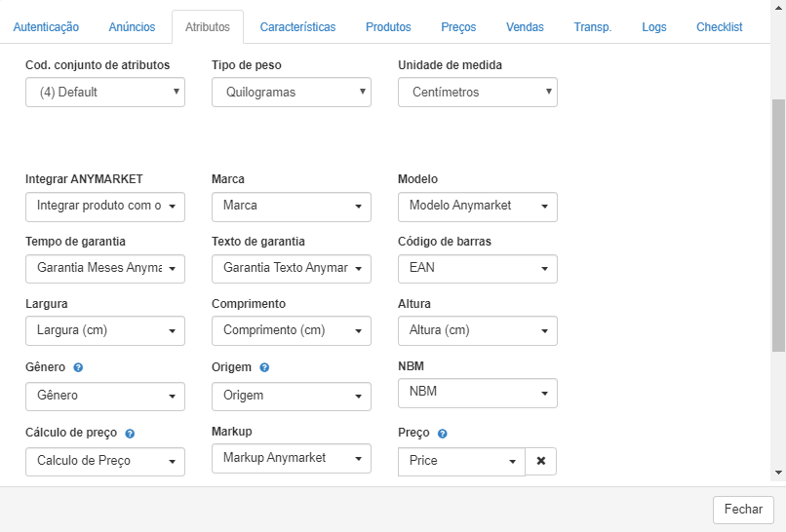
Task: Switch to the Características tab
Action: [x=297, y=27]
